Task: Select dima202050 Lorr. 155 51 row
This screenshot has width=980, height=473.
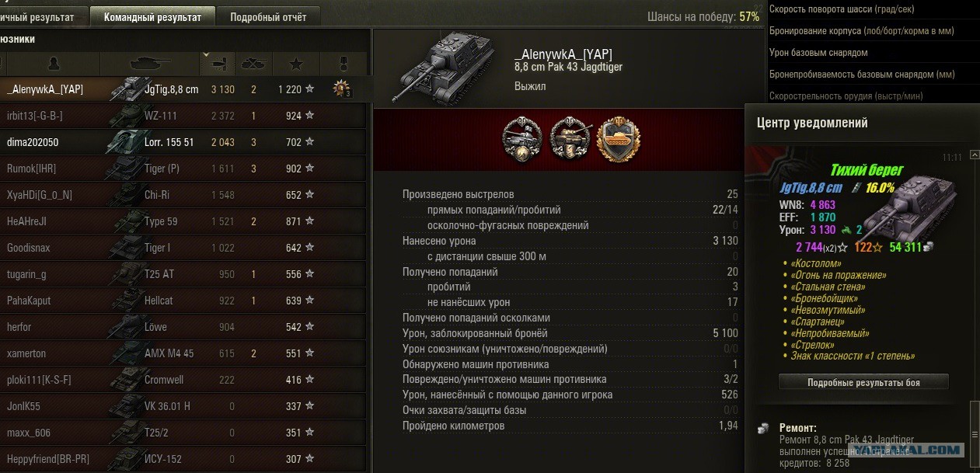Action: coord(183,142)
